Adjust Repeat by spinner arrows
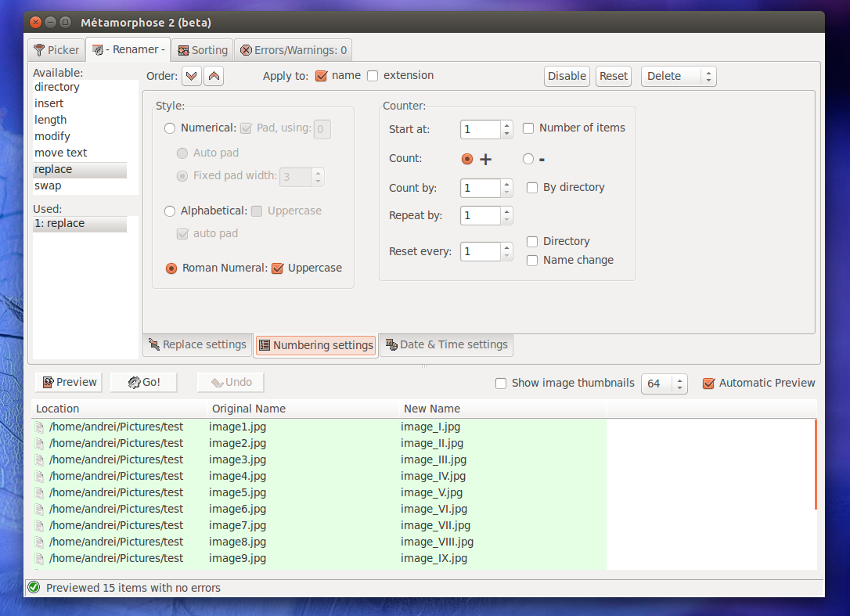The image size is (850, 616). (x=507, y=216)
